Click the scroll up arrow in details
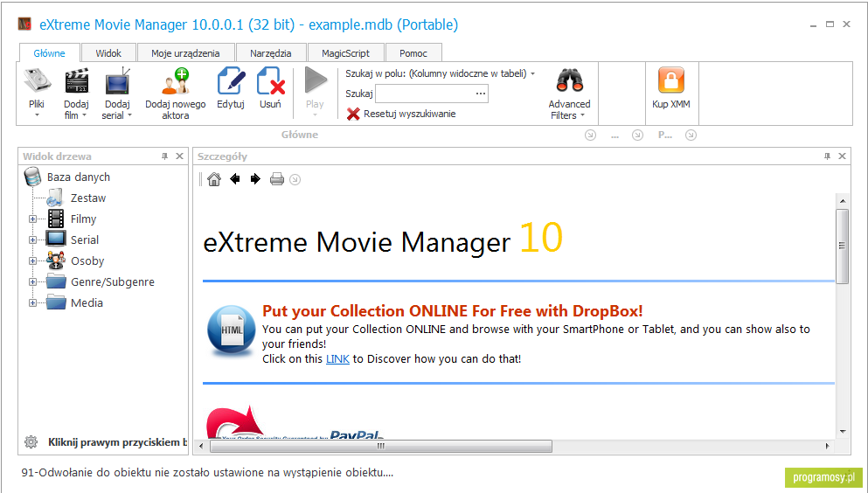 (x=843, y=201)
